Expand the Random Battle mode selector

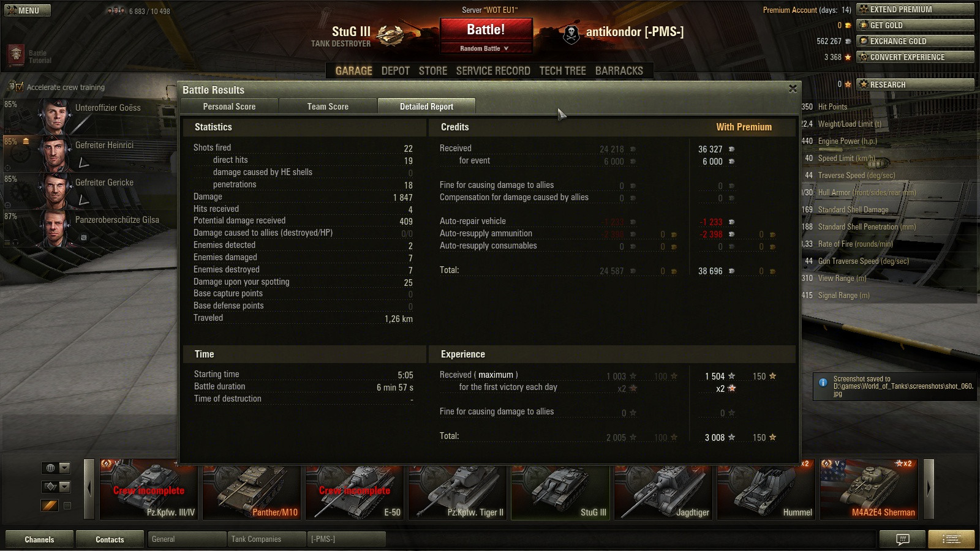point(485,48)
